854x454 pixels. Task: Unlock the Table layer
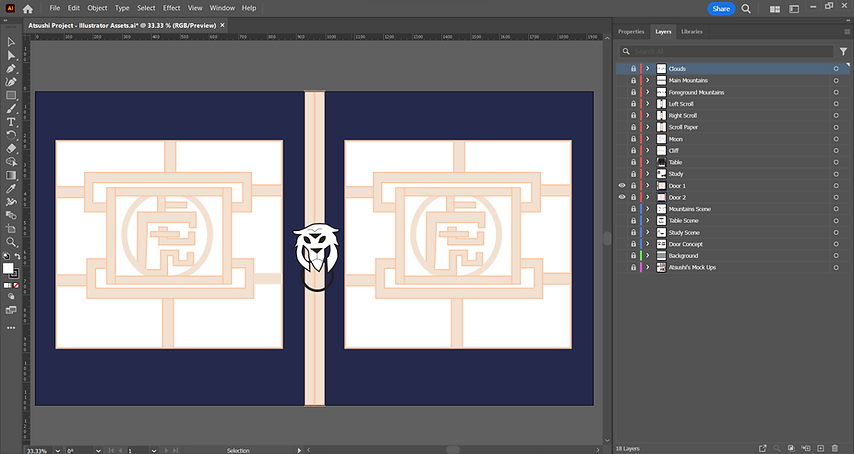(633, 162)
